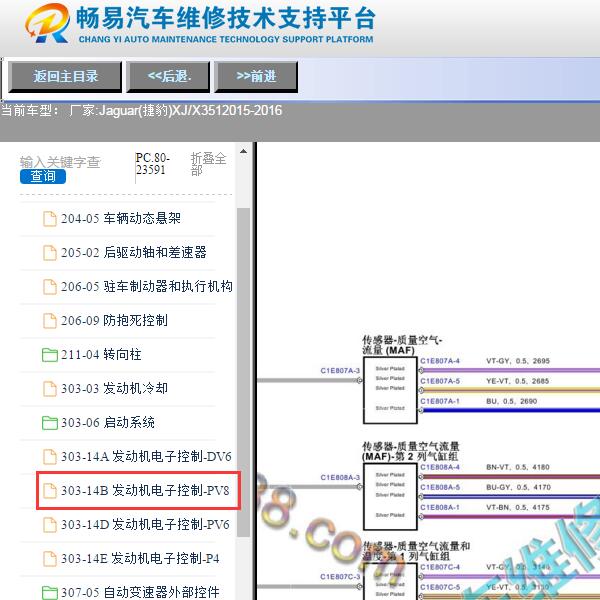The height and width of the screenshot is (600, 600).
Task: Click the sidebar scrollbar thumb
Action: coord(243,372)
